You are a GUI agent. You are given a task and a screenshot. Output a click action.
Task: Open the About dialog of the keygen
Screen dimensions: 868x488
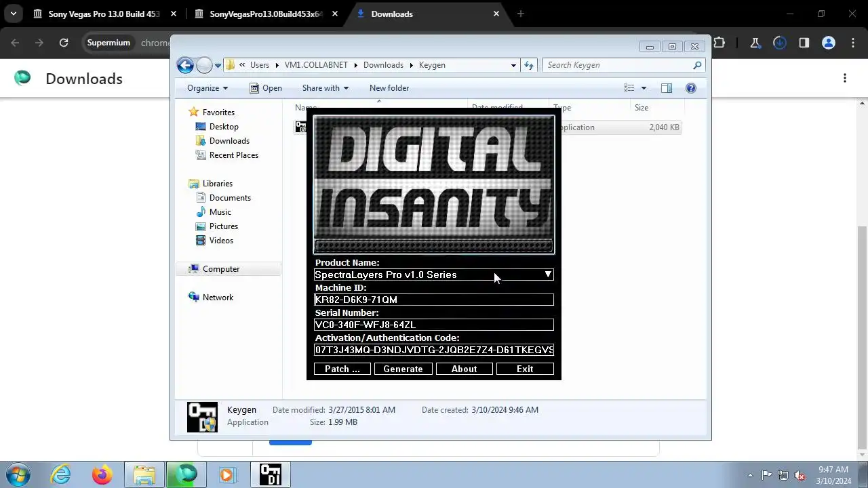click(464, 369)
